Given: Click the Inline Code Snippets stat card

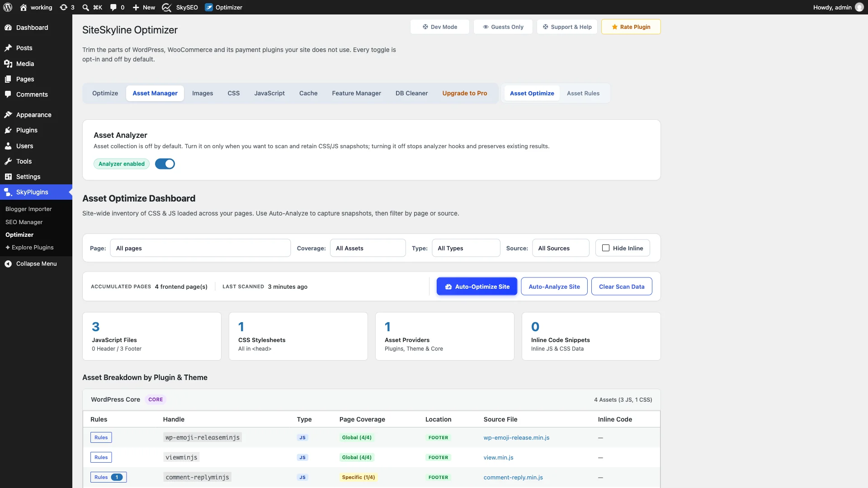Looking at the screenshot, I should [591, 337].
